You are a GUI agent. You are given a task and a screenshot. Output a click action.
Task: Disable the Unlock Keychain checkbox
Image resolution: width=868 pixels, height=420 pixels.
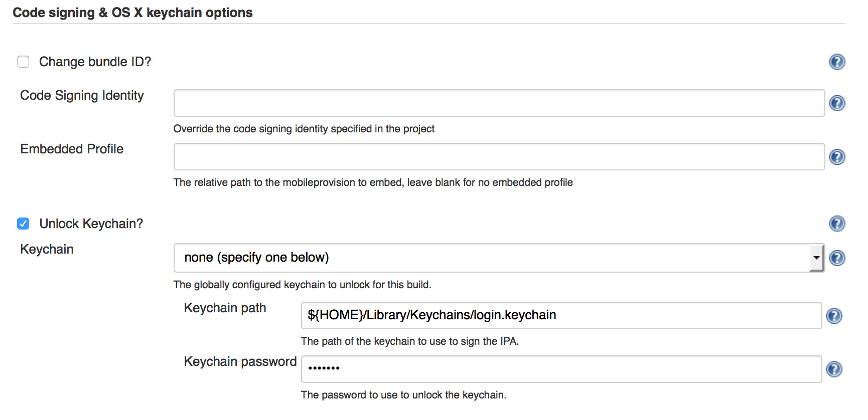tap(23, 224)
